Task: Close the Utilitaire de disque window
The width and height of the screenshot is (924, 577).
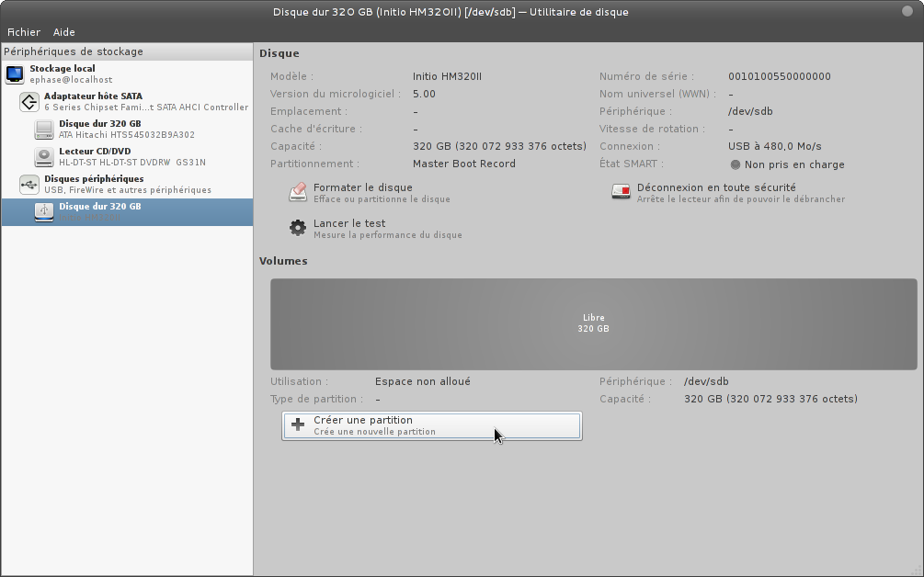Action: tap(907, 11)
